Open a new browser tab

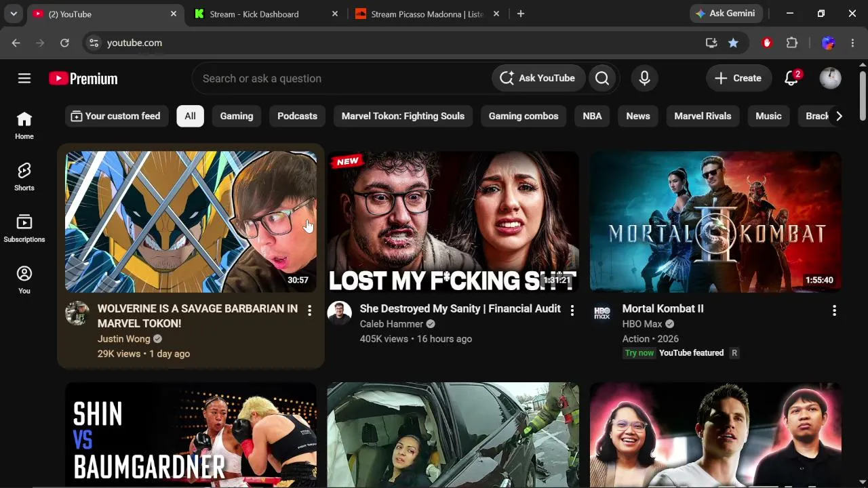[521, 14]
